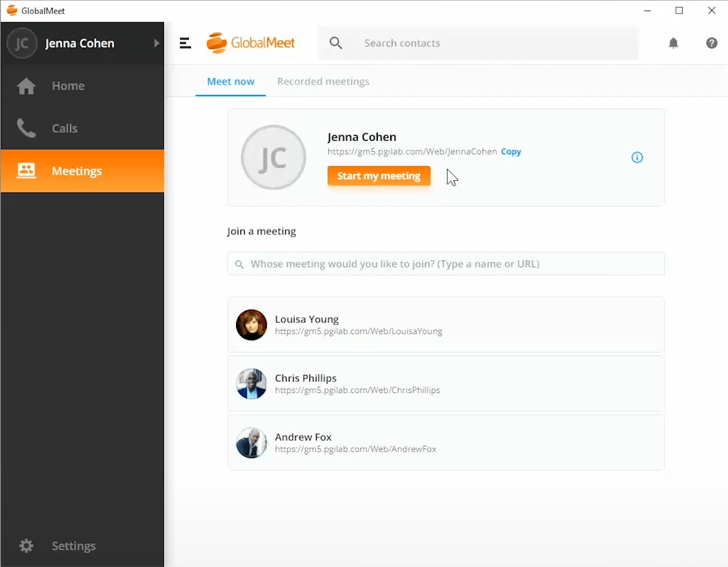
Task: Click the GlobalMeet logo in the header
Action: (251, 43)
